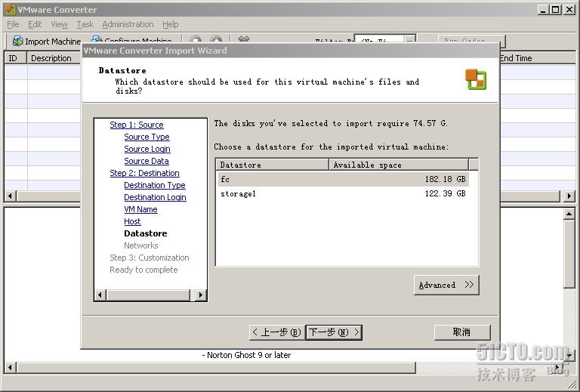Screen dimensions: 580x392
Task: Click the Configure Machine toolbar button
Action: (131, 40)
